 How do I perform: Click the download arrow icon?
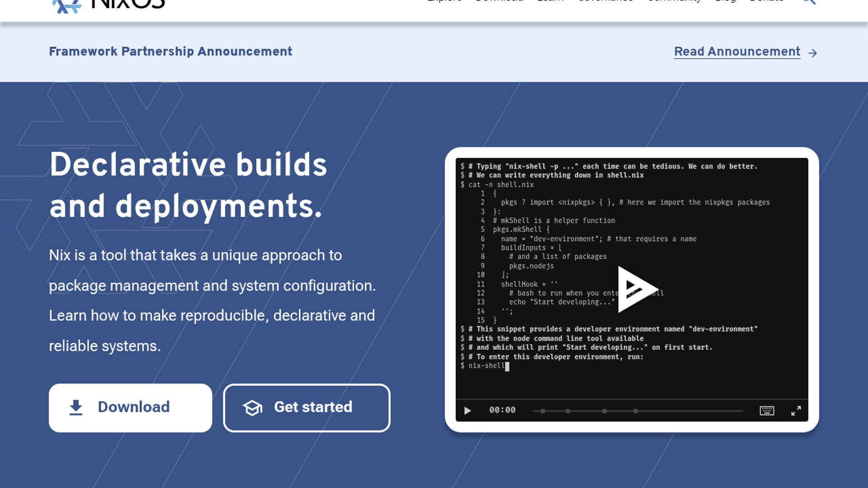(76, 408)
